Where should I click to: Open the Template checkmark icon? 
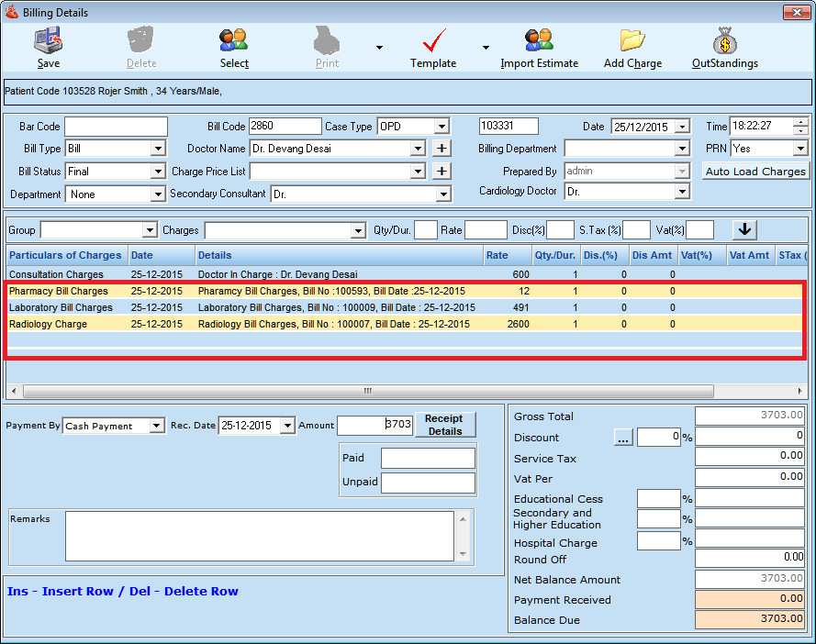tap(433, 41)
